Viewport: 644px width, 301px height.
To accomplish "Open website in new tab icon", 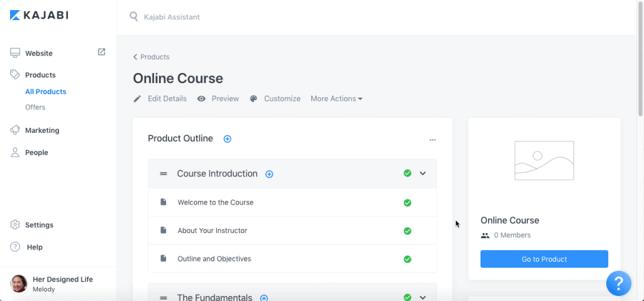I will click(101, 52).
